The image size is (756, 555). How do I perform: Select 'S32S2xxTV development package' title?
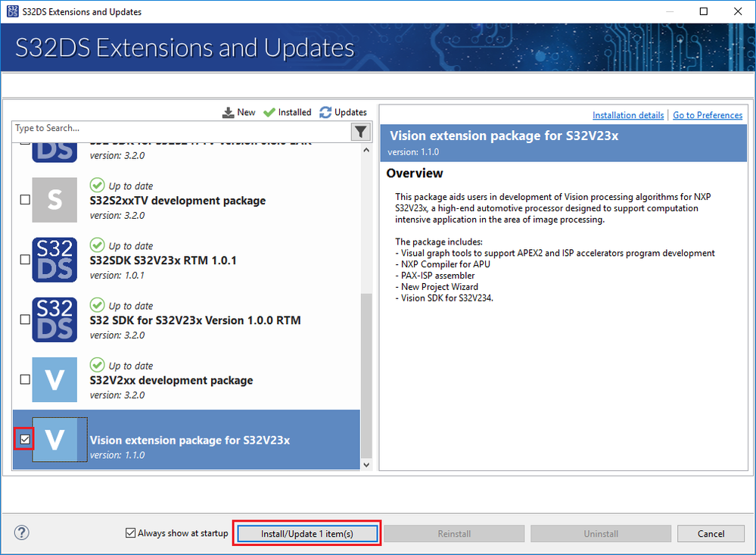[177, 201]
